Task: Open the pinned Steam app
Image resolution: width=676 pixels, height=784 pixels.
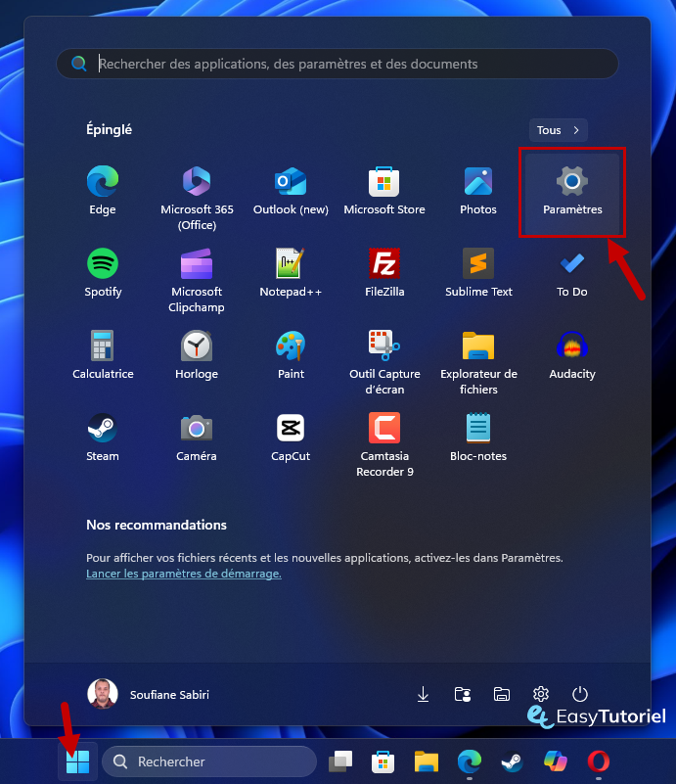Action: point(103,437)
